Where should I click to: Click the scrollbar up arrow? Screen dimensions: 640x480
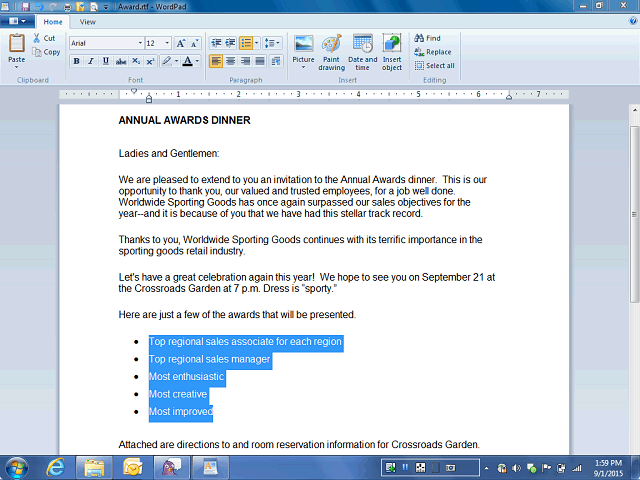[x=634, y=110]
